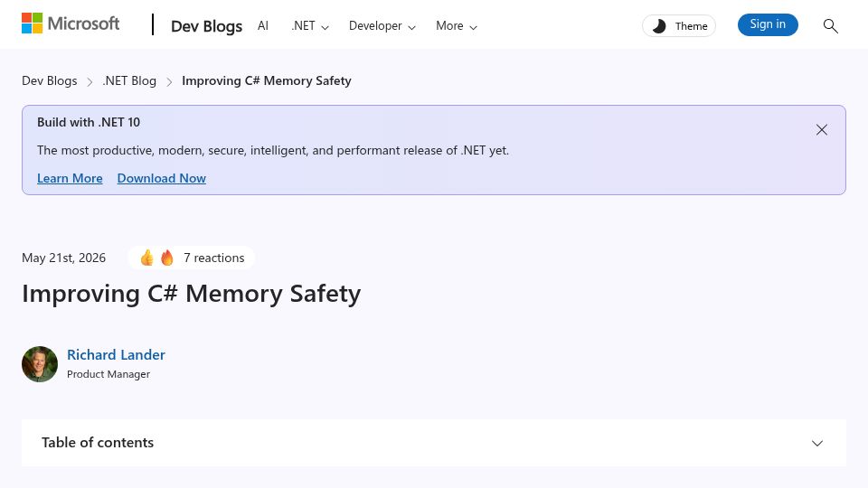Open Richard Lander author link
The height and width of the screenshot is (488, 868).
(117, 354)
